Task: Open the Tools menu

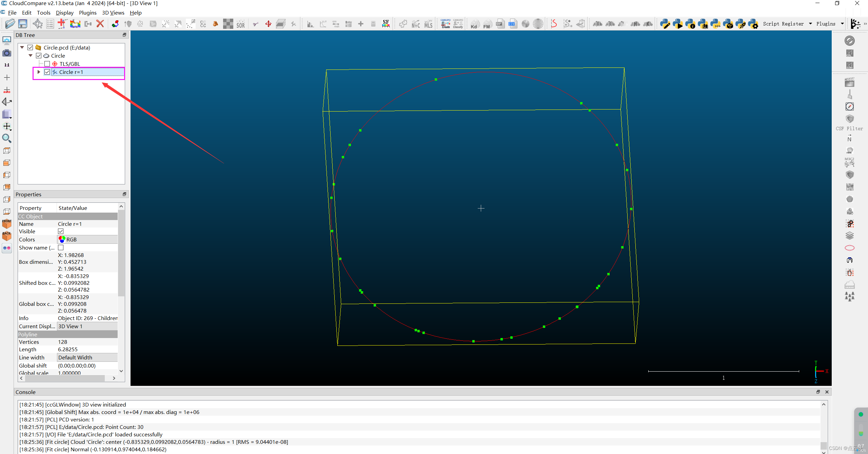Action: click(x=43, y=13)
